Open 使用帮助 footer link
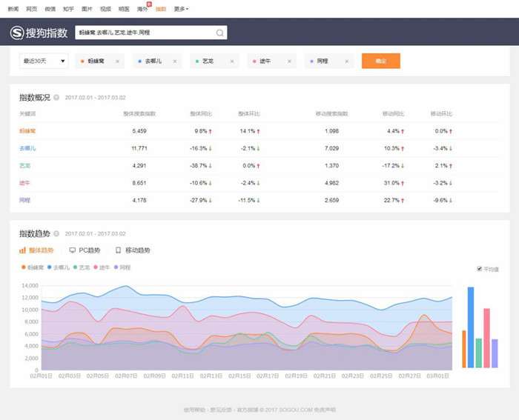Screen dimensions: 519x420 pyautogui.click(x=194, y=410)
